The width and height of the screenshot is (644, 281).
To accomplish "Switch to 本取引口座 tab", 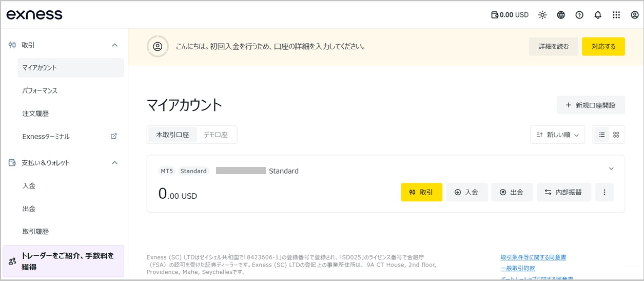I will tap(173, 135).
